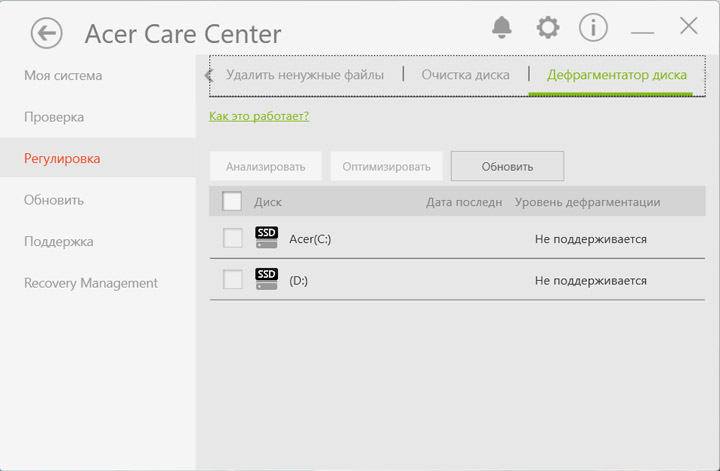Viewport: 720px width, 471px height.
Task: Click the Дата последн column header
Action: pyautogui.click(x=464, y=202)
